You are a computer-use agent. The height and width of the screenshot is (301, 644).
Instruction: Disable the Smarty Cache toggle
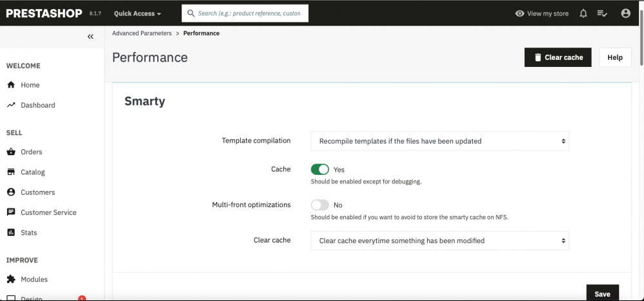coord(320,170)
